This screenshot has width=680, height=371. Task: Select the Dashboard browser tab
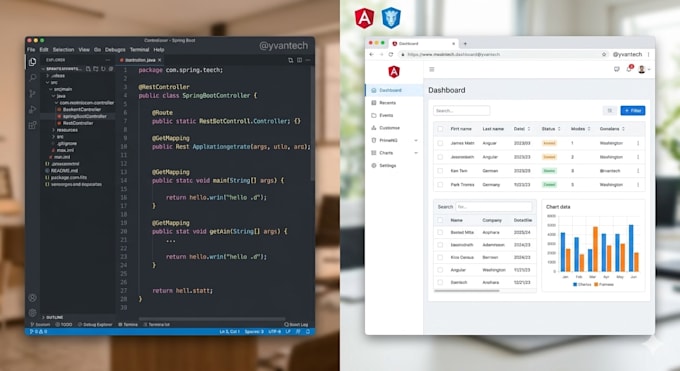click(x=423, y=43)
